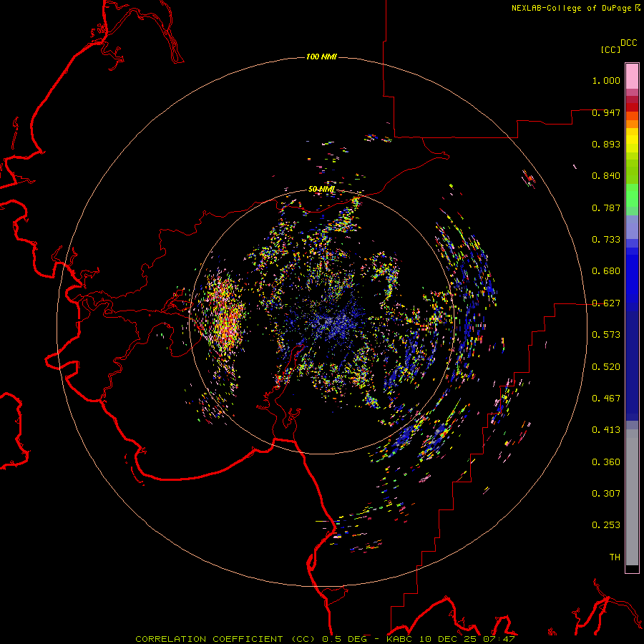Pick the red segment of the color scale
Screen dimensions: 644x644
632,107
